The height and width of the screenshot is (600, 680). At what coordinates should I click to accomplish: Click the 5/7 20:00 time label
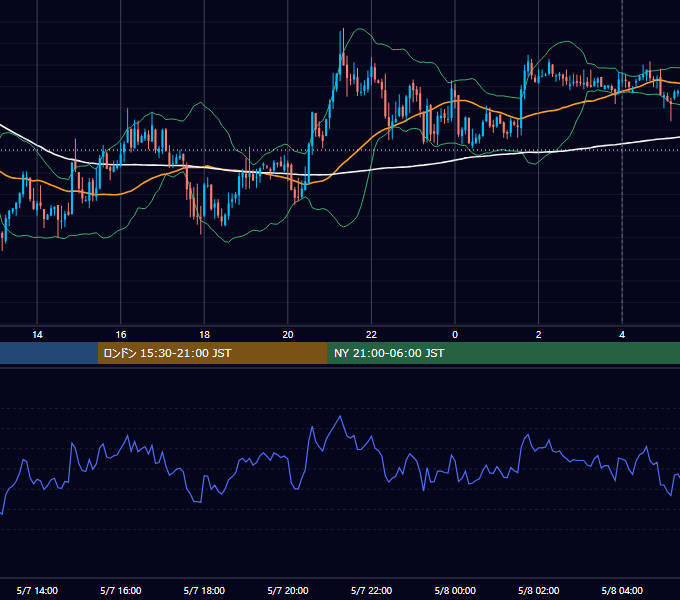click(x=288, y=590)
